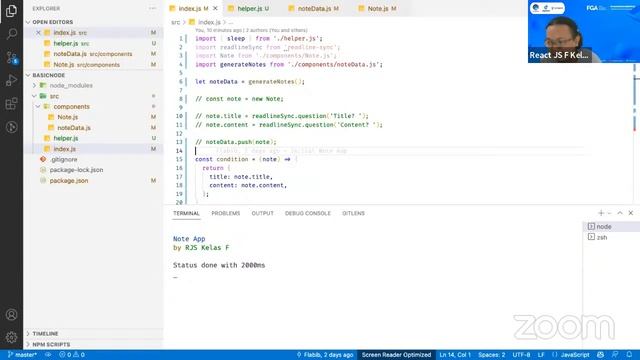Go to line via Ln 14, Col 1
The width and height of the screenshot is (640, 360).
point(455,355)
